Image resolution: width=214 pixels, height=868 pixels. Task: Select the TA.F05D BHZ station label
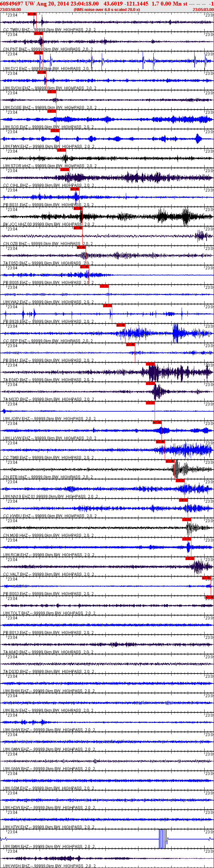pyautogui.click(x=49, y=263)
